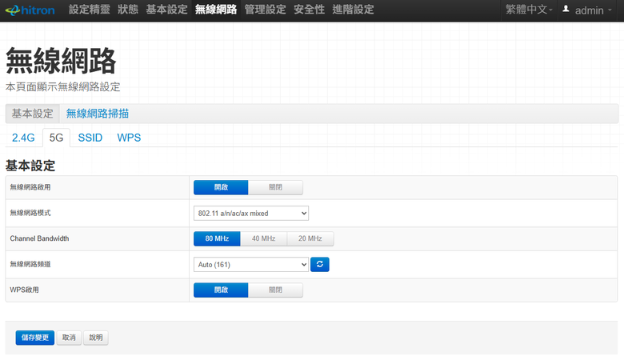Click the 無線網路頻道 label

pyautogui.click(x=30, y=265)
